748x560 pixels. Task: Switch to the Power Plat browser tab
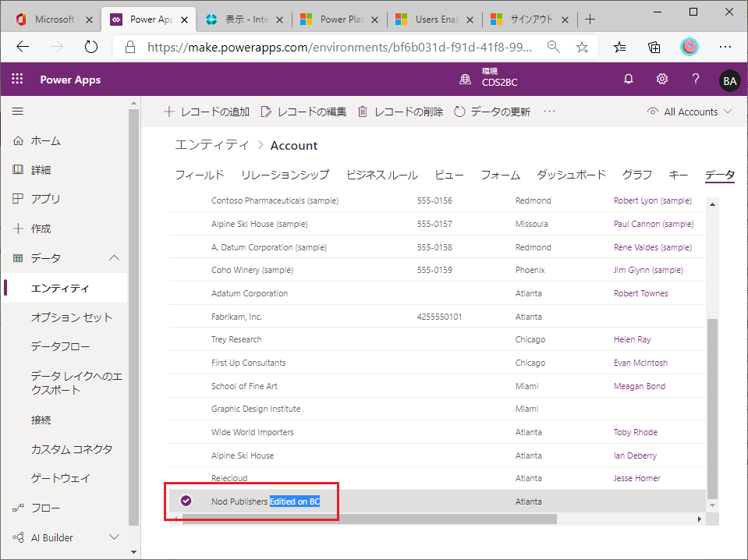point(339,19)
